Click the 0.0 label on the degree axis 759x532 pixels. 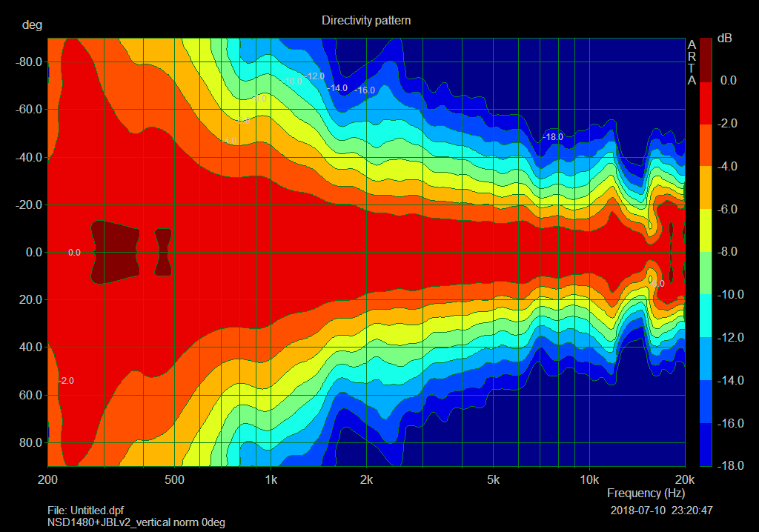(34, 252)
